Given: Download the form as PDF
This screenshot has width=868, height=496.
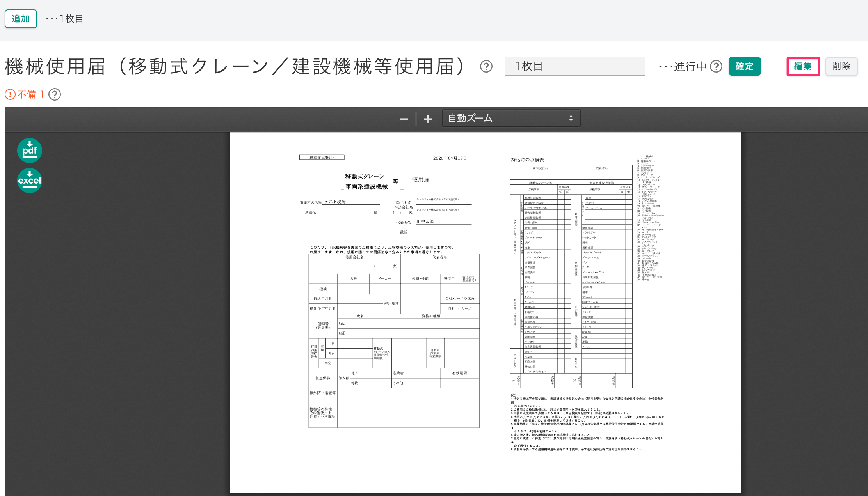Looking at the screenshot, I should 30,151.
